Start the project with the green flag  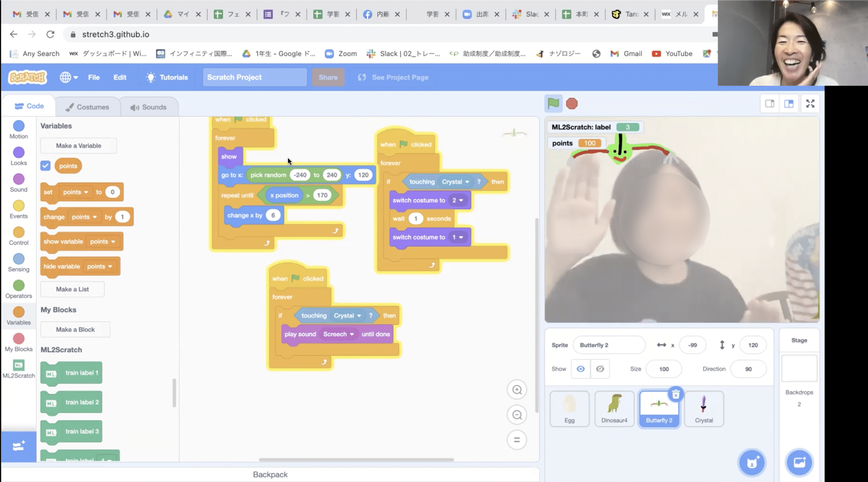click(554, 103)
